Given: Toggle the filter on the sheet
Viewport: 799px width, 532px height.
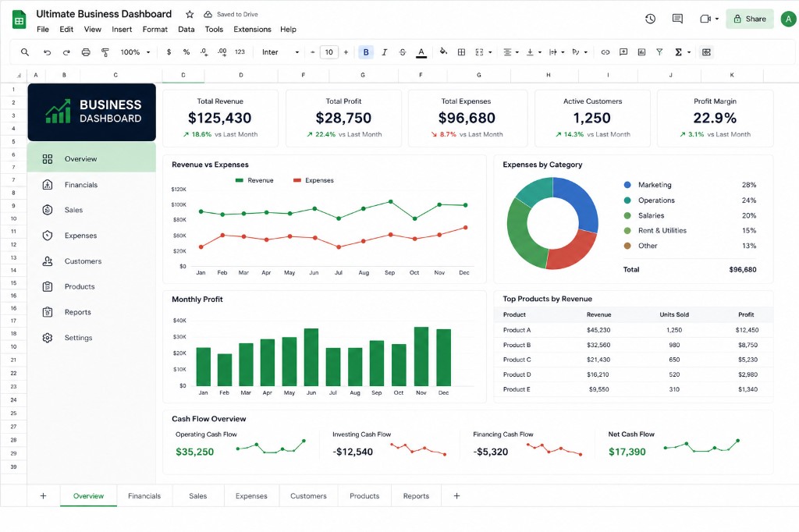Looking at the screenshot, I should (659, 52).
